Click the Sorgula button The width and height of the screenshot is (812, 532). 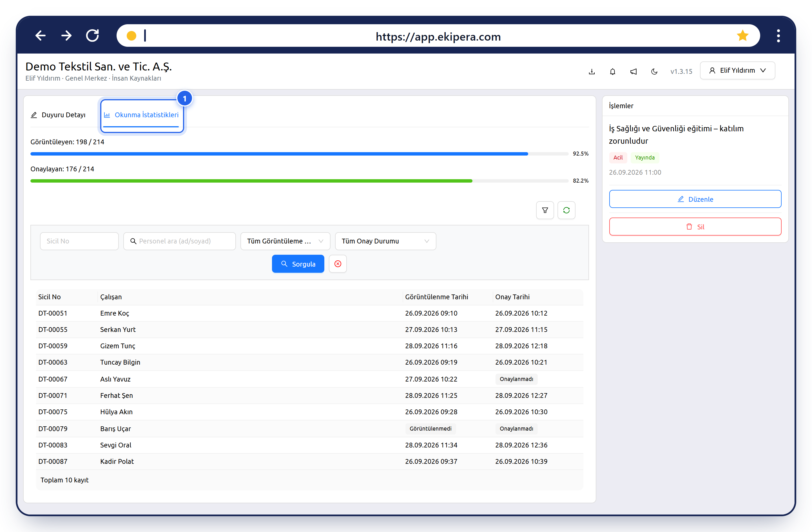pos(298,264)
